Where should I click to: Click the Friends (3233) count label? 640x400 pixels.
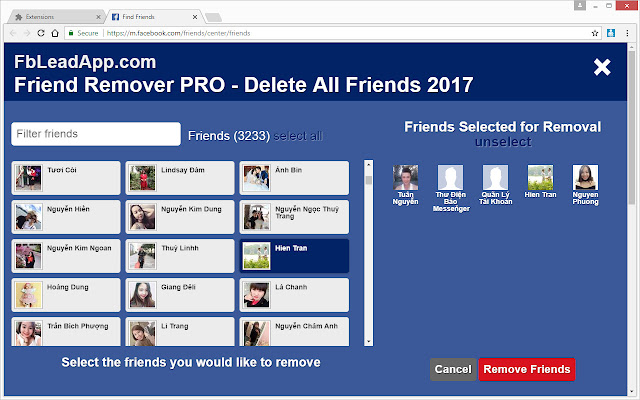pos(229,136)
